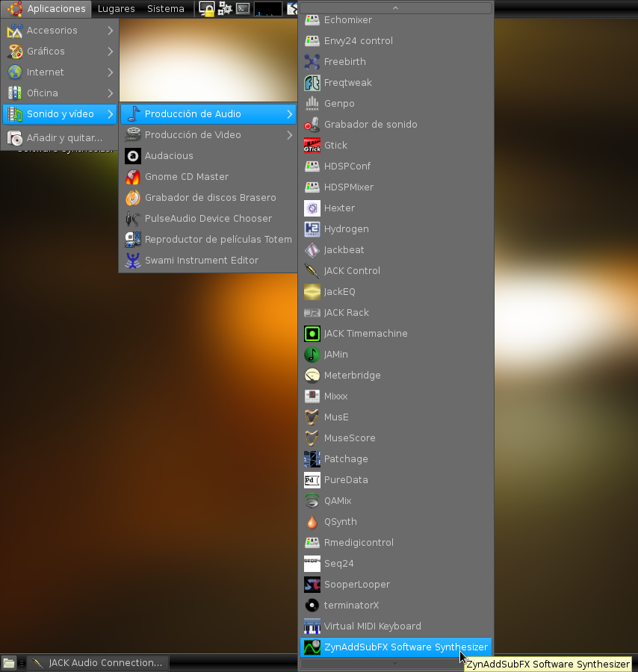Launch Grabador de discos Brasero
This screenshot has width=638, height=672.
click(208, 198)
